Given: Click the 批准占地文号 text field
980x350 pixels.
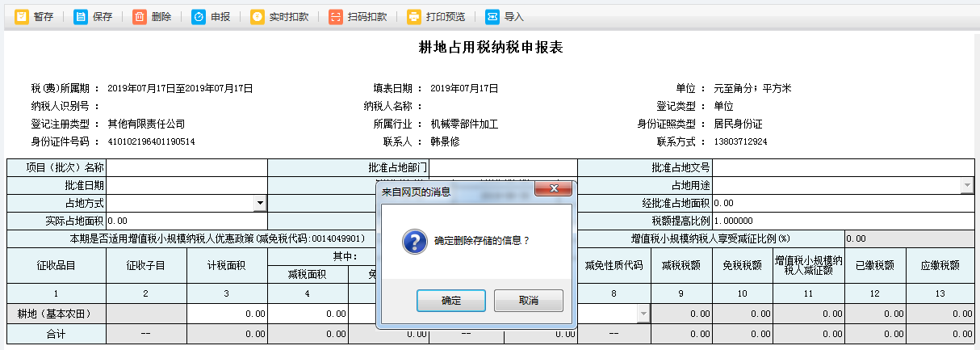Looking at the screenshot, I should 844,167.
